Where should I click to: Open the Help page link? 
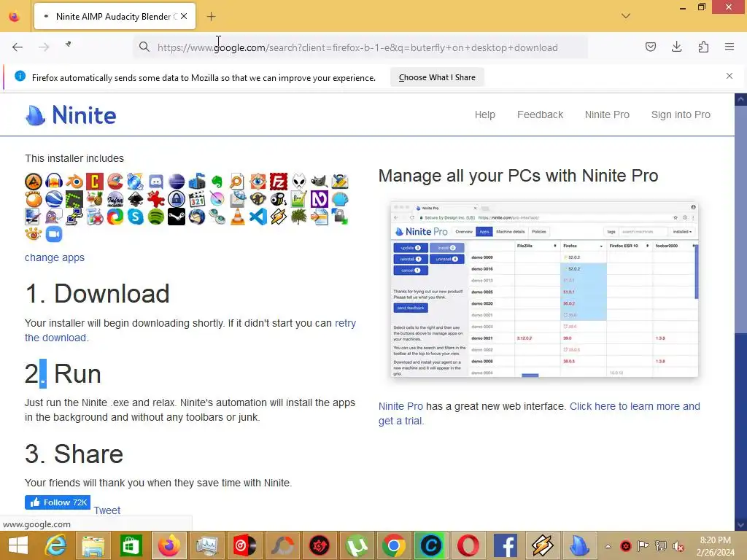[x=485, y=114]
